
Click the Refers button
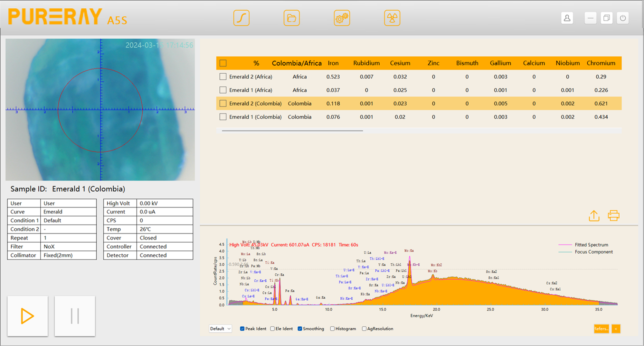(x=601, y=329)
